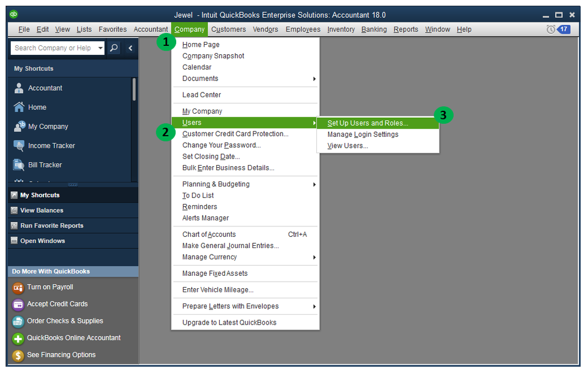Open Alerts Manager
Image resolution: width=588 pixels, height=373 pixels.
(x=245, y=218)
